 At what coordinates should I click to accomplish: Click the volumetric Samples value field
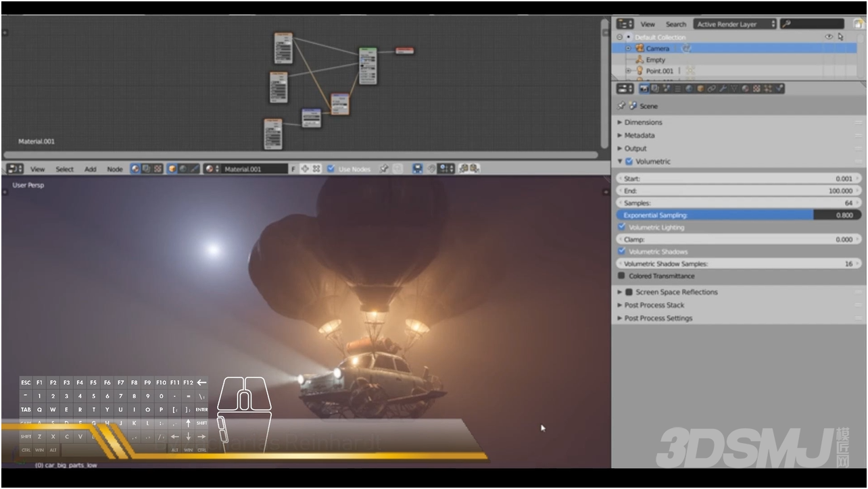(x=739, y=203)
